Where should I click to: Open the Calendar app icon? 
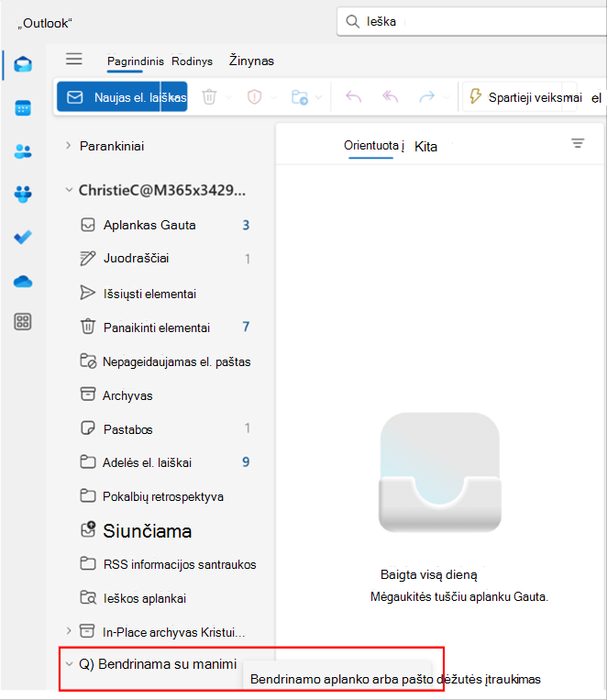pyautogui.click(x=23, y=107)
